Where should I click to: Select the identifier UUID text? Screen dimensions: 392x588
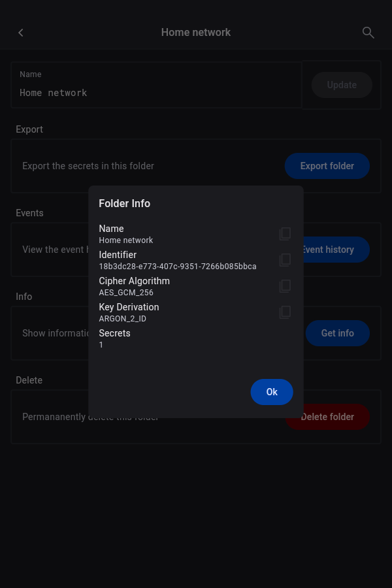click(x=177, y=267)
